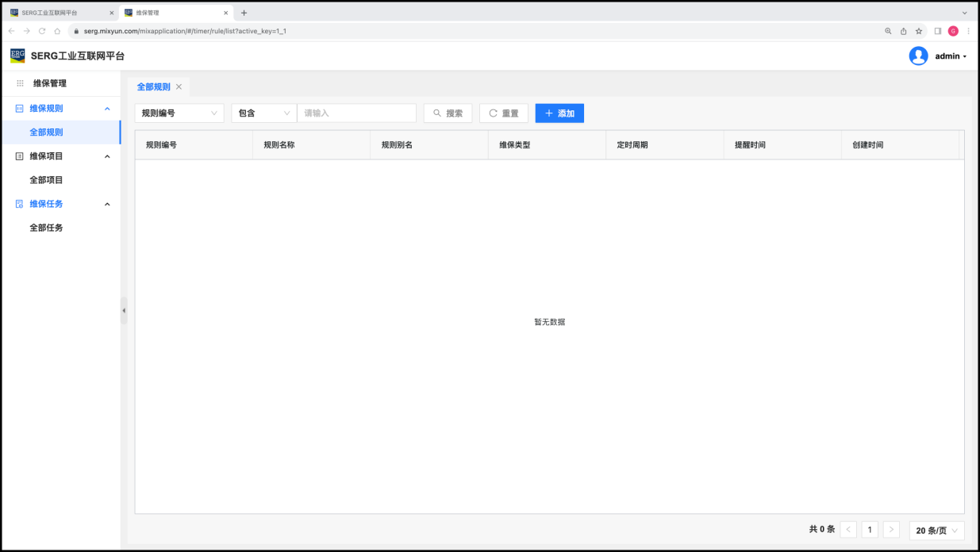This screenshot has width=980, height=552.
Task: Open the 包含 condition dropdown
Action: pyautogui.click(x=263, y=113)
